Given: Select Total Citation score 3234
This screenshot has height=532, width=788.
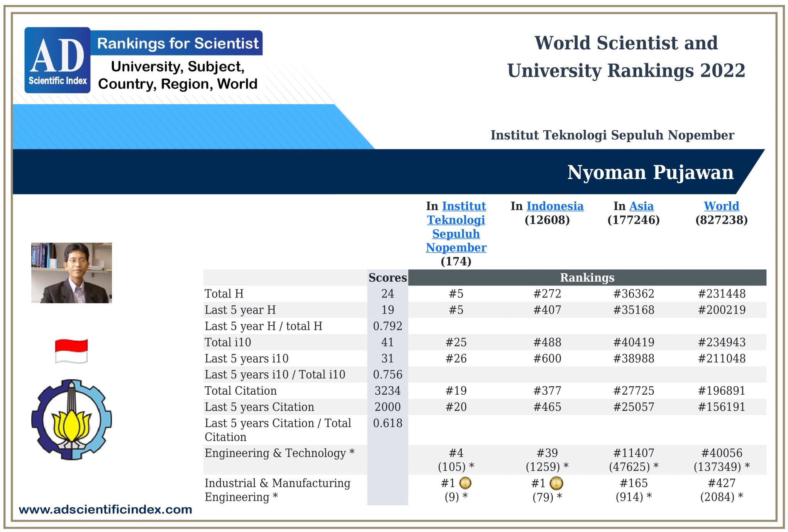Looking at the screenshot, I should pyautogui.click(x=388, y=390).
